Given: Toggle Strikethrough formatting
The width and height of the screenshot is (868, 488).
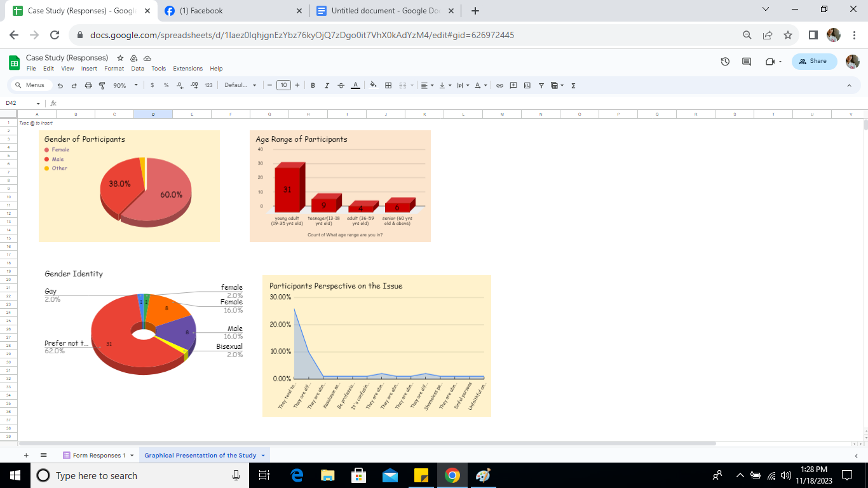Looking at the screenshot, I should pyautogui.click(x=341, y=85).
